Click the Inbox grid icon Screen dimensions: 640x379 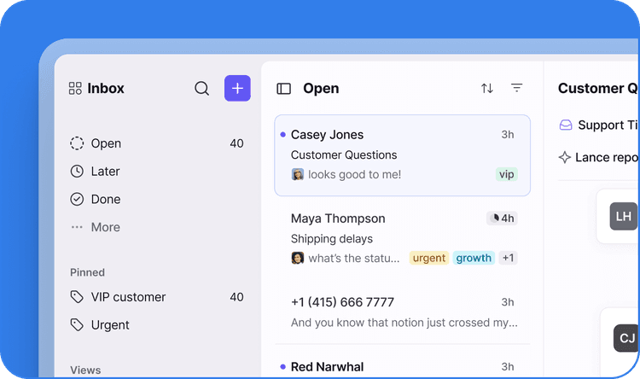point(75,88)
